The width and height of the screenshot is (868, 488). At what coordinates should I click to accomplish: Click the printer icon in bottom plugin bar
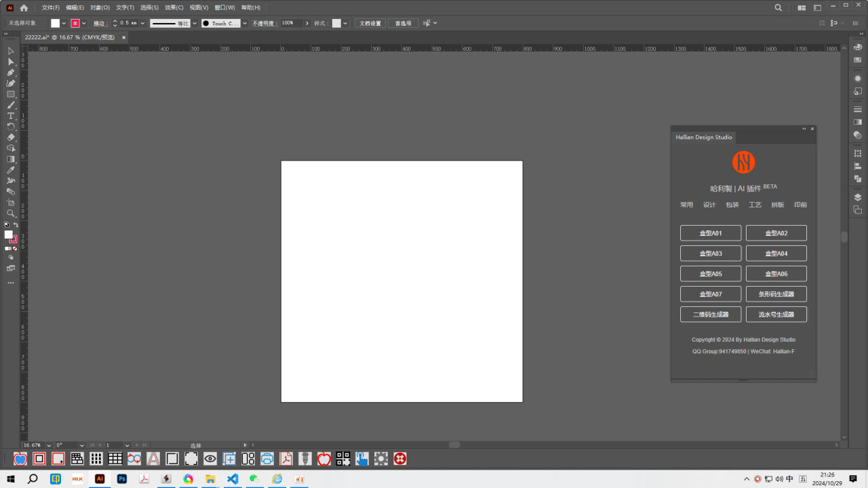(267, 459)
